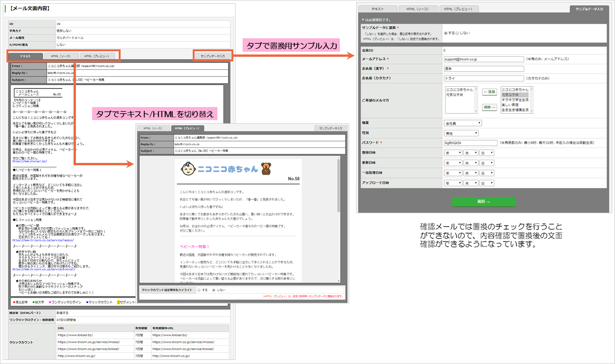Image resolution: width=615 pixels, height=364 pixels.
Task: Open the 性別 dropdown showing 男性
Action: pos(461,133)
